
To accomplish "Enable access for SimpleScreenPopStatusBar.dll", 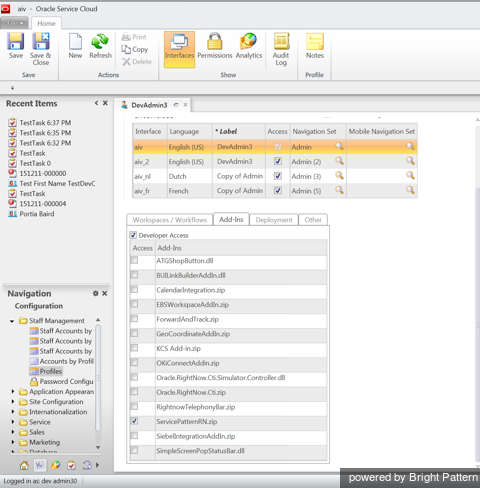I will point(134,450).
